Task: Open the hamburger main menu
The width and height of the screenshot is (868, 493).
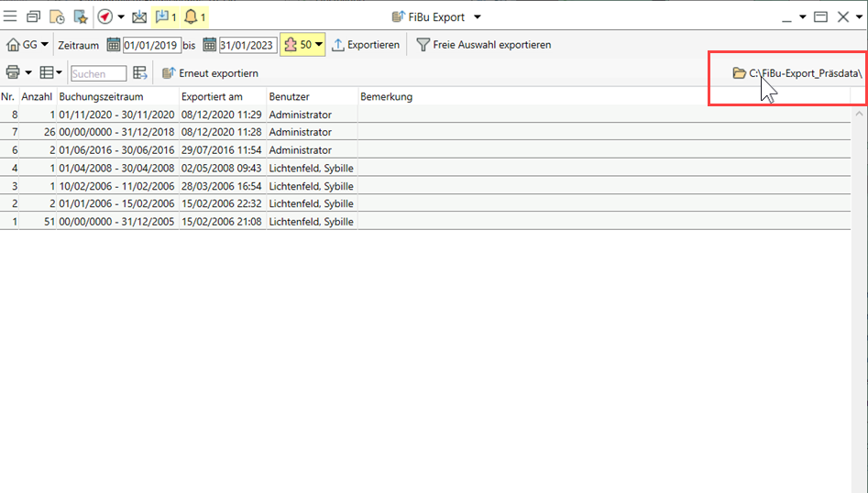Action: pyautogui.click(x=11, y=16)
